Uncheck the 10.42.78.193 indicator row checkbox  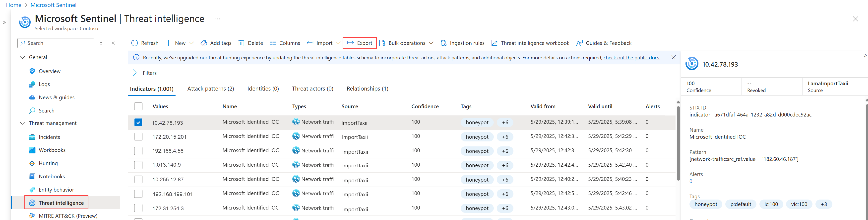point(138,122)
